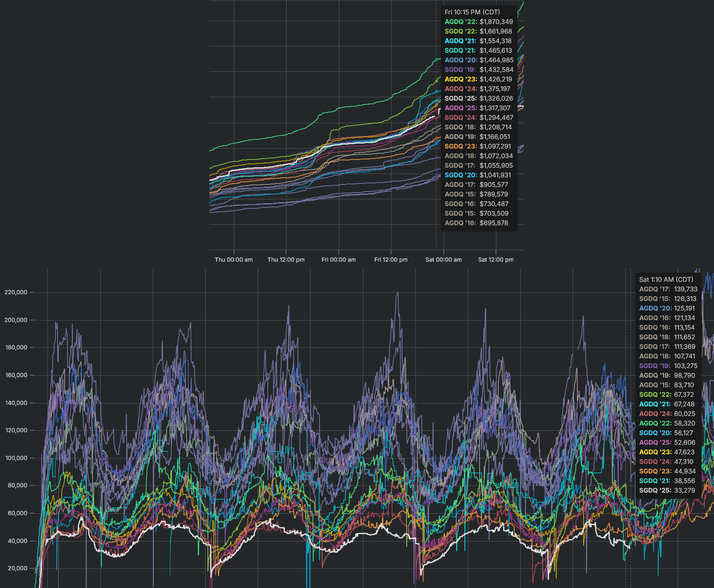The width and height of the screenshot is (714, 588).
Task: Click the AGDQ '19 $1,166,051 row
Action: [x=478, y=137]
